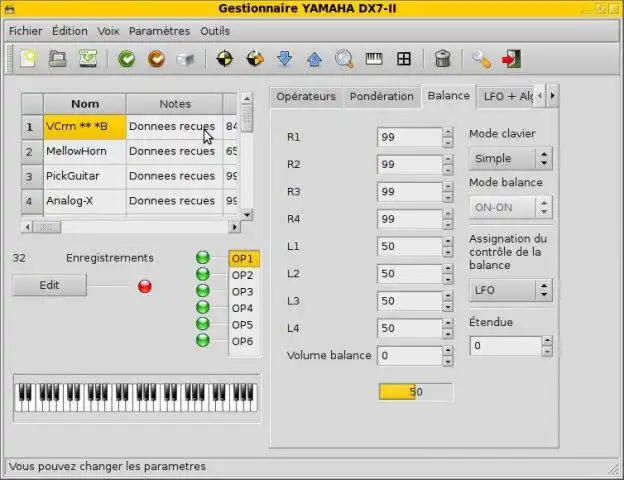624x480 pixels.
Task: Click the R1 value field
Action: point(410,137)
